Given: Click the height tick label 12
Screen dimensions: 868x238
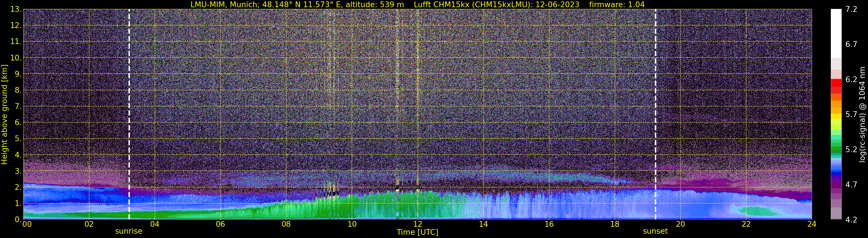Looking at the screenshot, I should coord(16,26).
